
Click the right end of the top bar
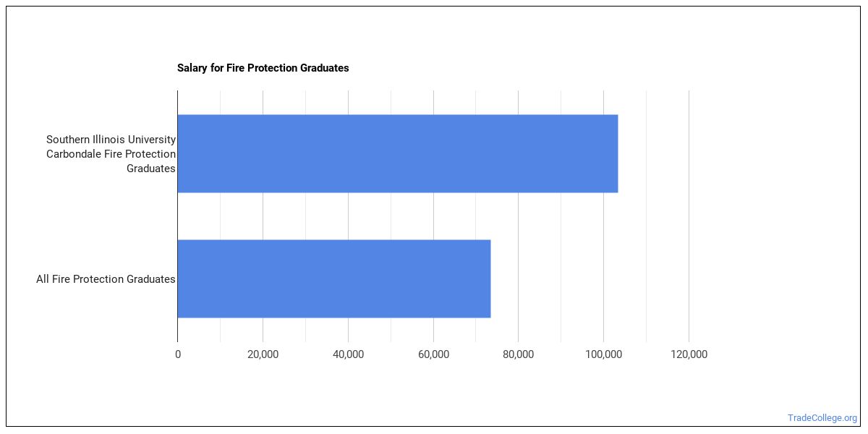click(616, 153)
